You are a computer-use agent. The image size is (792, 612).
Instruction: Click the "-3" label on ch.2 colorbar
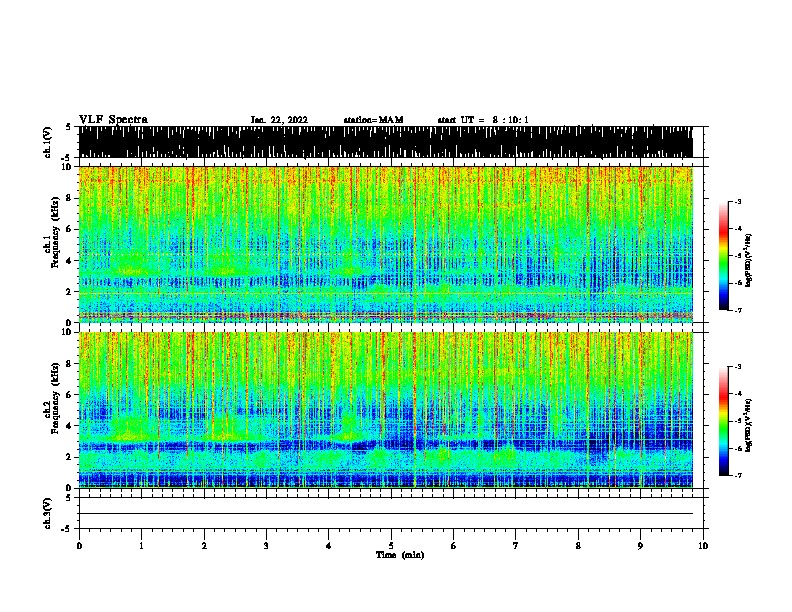click(737, 367)
